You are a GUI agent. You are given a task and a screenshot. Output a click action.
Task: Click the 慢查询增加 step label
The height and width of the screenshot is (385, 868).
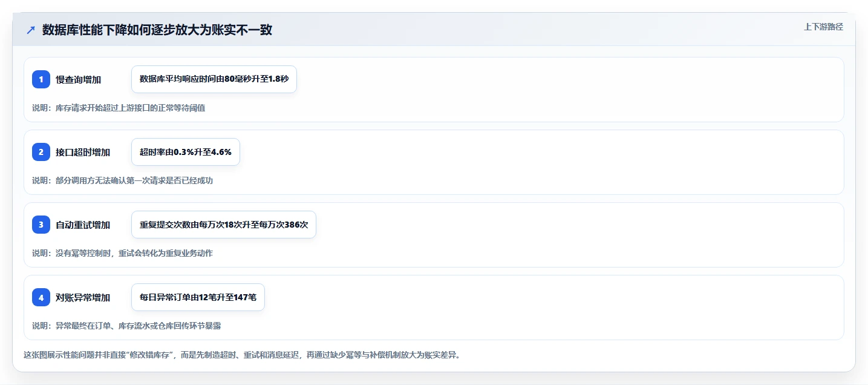(79, 79)
